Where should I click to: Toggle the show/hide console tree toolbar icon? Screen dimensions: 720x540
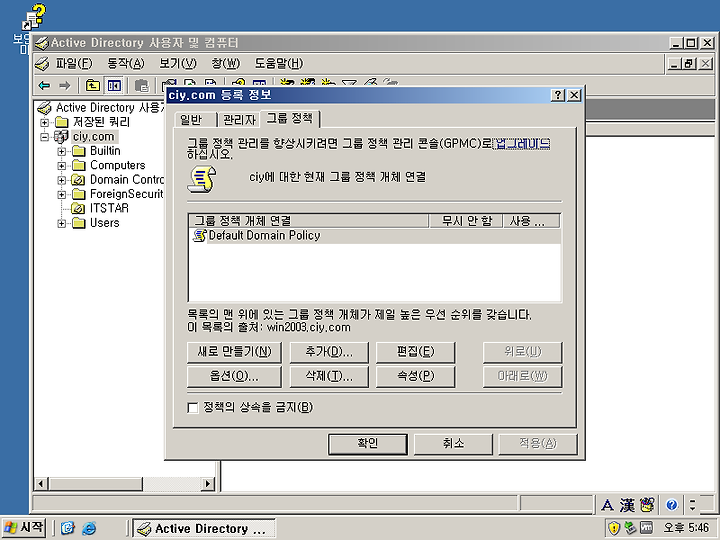click(114, 85)
